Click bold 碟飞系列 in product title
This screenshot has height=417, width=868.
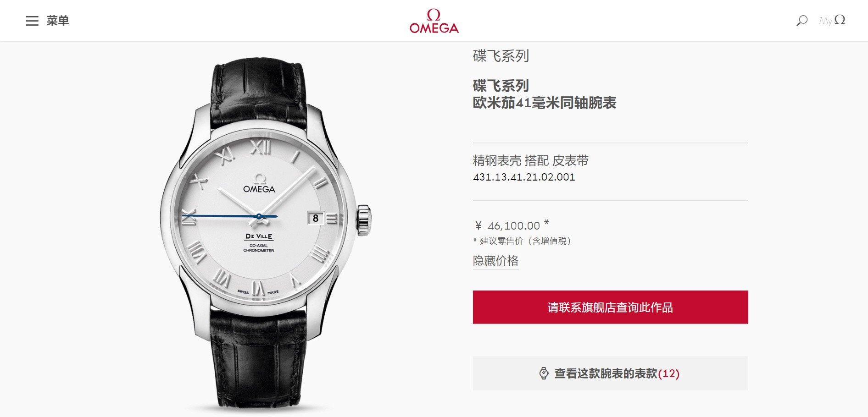tap(501, 86)
